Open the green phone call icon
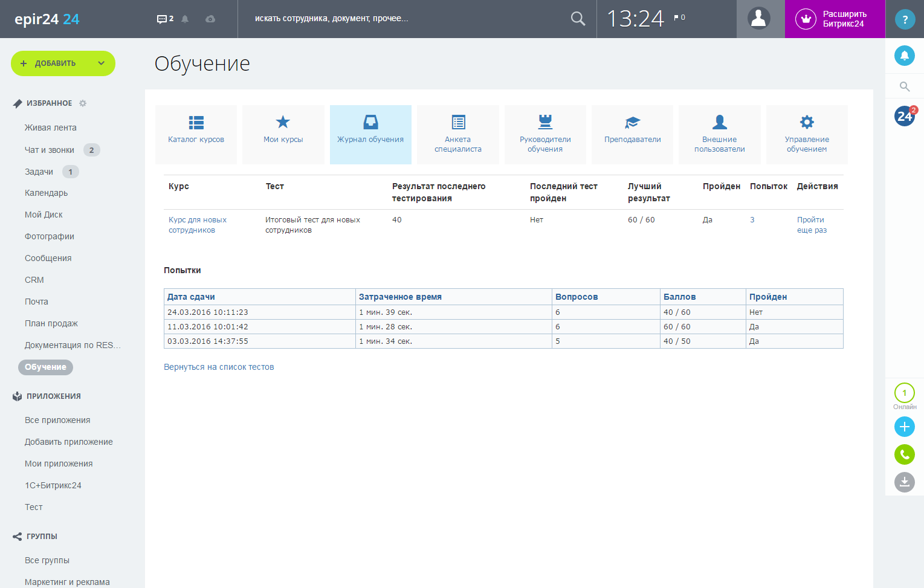This screenshot has height=588, width=924. 905,454
